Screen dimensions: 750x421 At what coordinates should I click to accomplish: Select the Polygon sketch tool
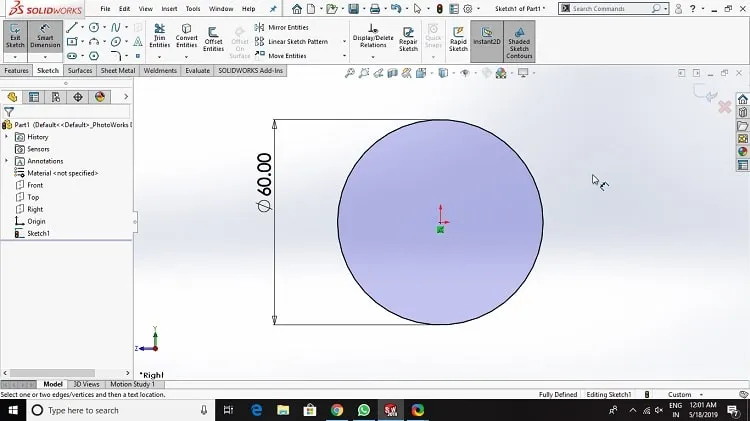[x=94, y=56]
